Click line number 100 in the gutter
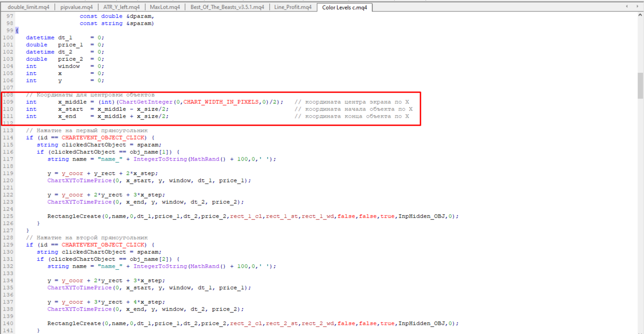644x334 pixels. [7, 37]
